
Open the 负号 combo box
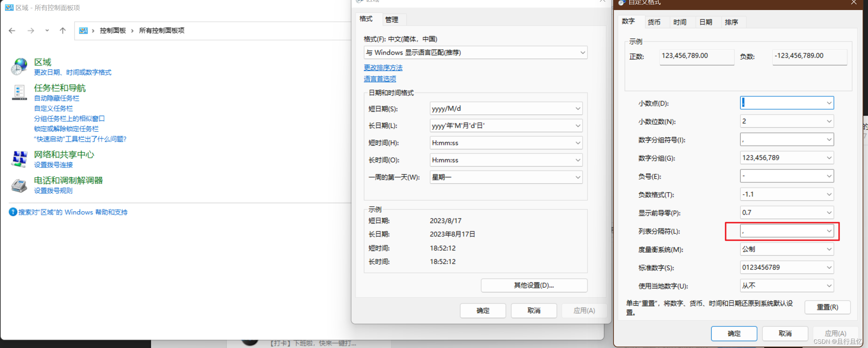click(x=787, y=176)
